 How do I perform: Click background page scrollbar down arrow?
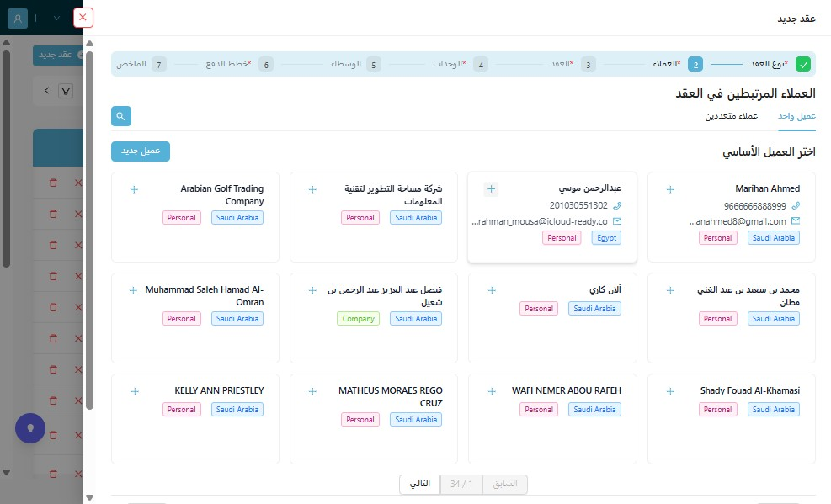pos(7,472)
